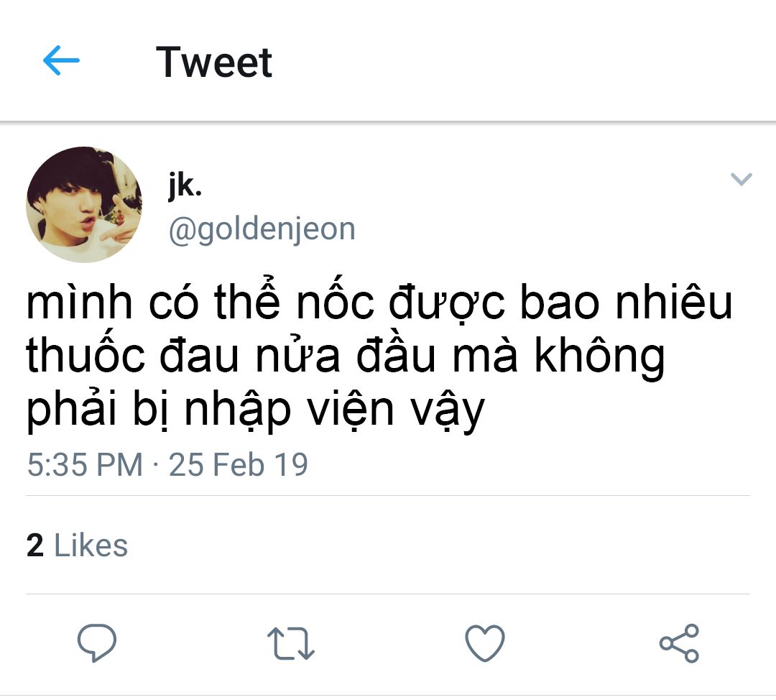Select the tweet line ending in viện vậy
Image resolution: width=776 pixels, height=700 pixels.
pyautogui.click(x=255, y=410)
